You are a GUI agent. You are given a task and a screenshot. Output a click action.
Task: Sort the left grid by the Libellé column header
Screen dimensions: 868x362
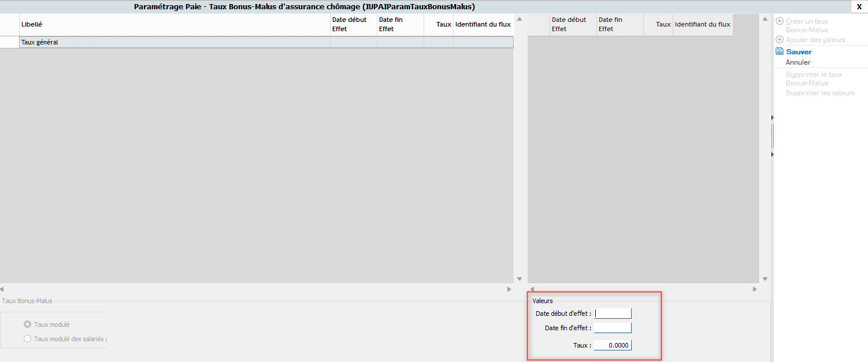click(173, 24)
